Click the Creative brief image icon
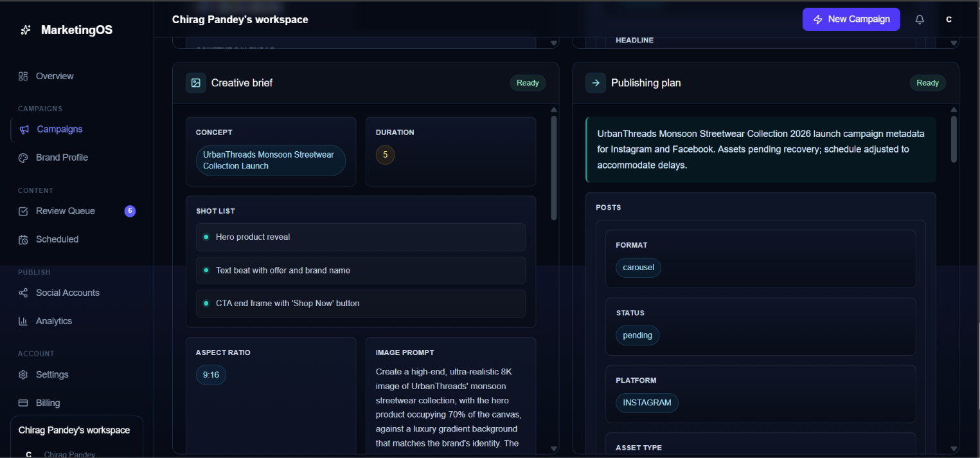 [x=196, y=83]
